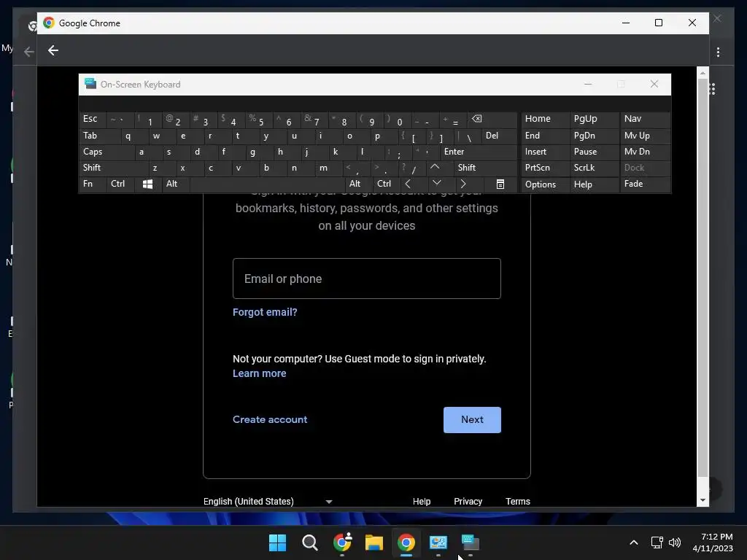Show hidden system tray icons
The height and width of the screenshot is (560, 747).
pyautogui.click(x=634, y=542)
